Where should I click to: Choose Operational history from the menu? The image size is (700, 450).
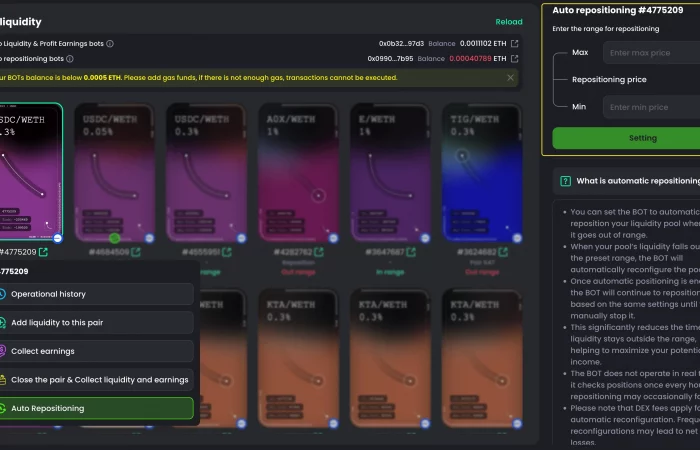coord(96,294)
